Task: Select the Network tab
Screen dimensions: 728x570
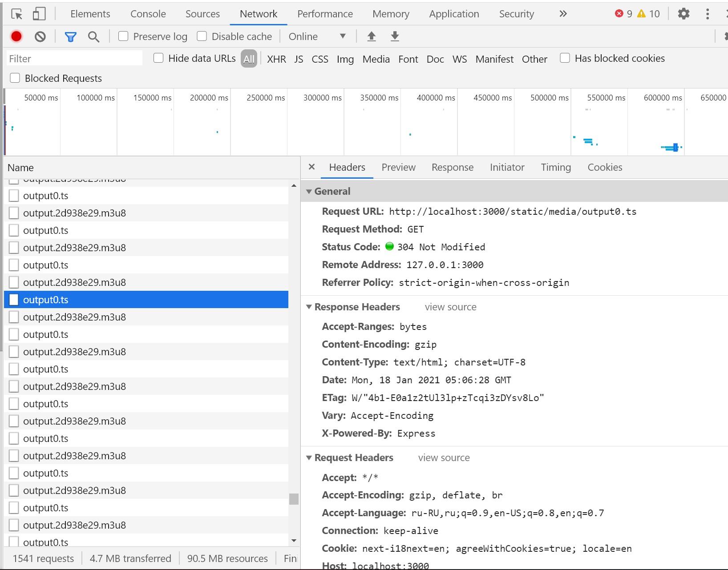Action: click(x=259, y=14)
